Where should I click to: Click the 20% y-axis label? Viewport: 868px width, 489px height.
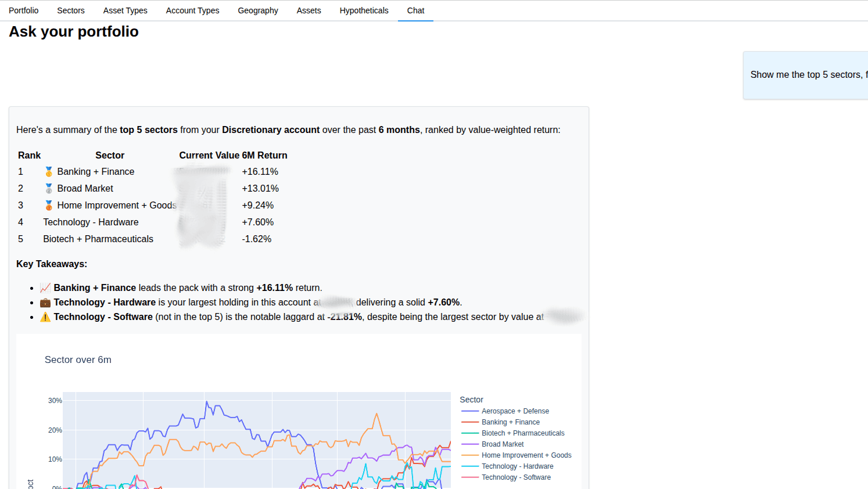click(55, 430)
